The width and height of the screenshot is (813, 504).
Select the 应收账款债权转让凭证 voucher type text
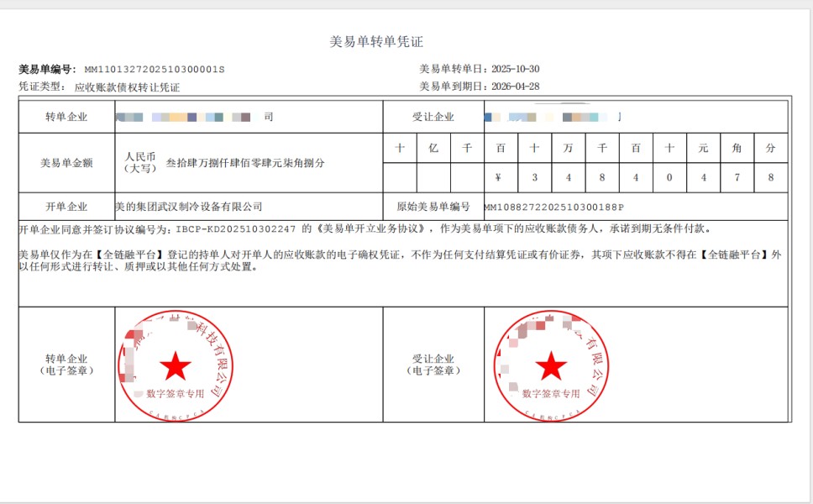127,87
